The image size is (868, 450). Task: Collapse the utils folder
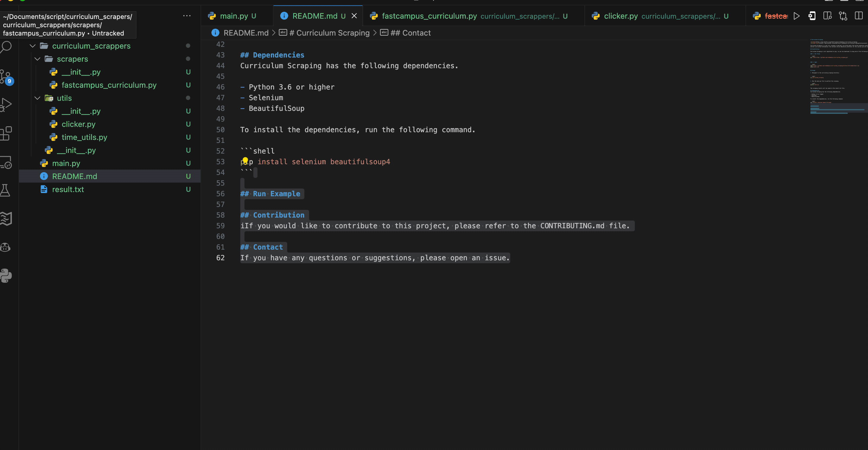pos(37,98)
